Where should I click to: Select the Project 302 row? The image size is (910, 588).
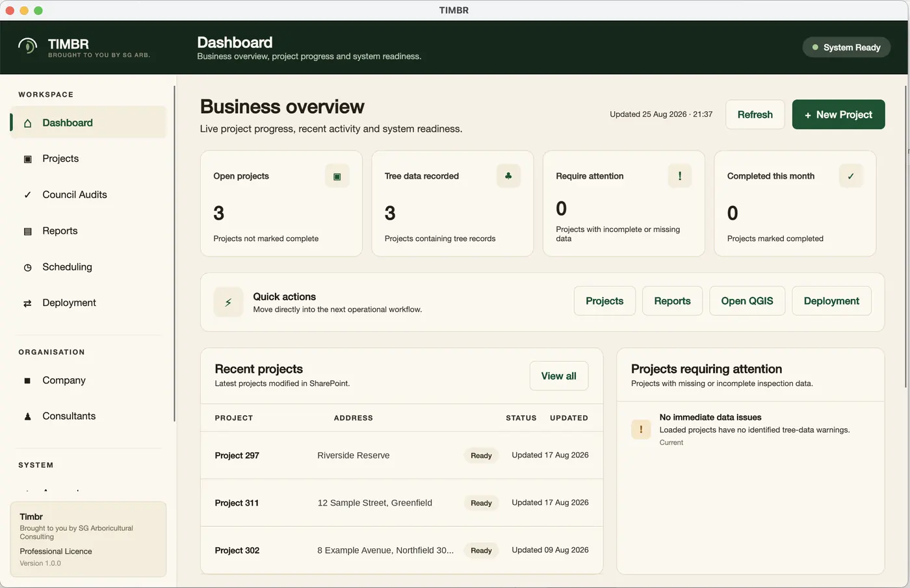[402, 550]
